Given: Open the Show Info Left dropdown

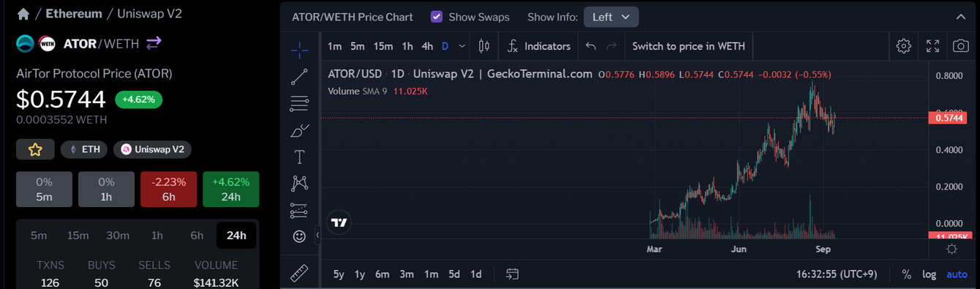Looking at the screenshot, I should pos(611,17).
